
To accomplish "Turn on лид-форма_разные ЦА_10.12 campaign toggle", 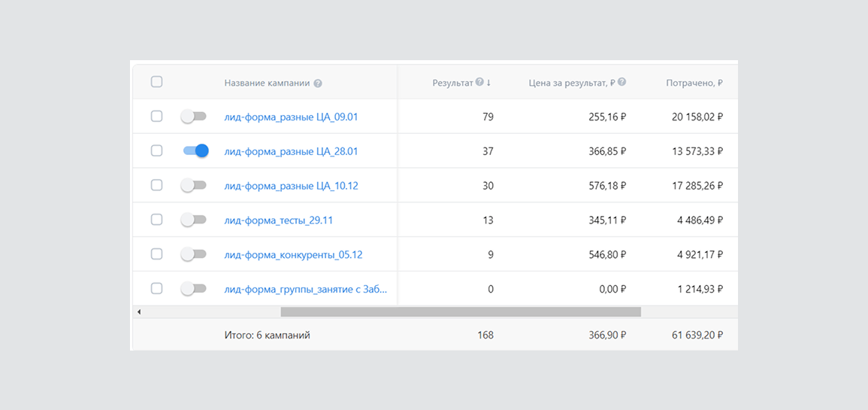I will pos(194,185).
